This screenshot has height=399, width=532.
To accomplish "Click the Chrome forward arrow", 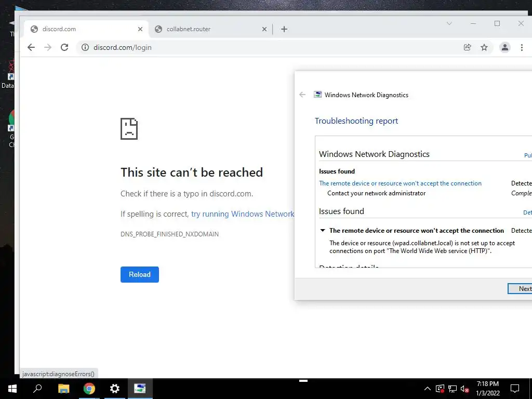I will click(48, 47).
